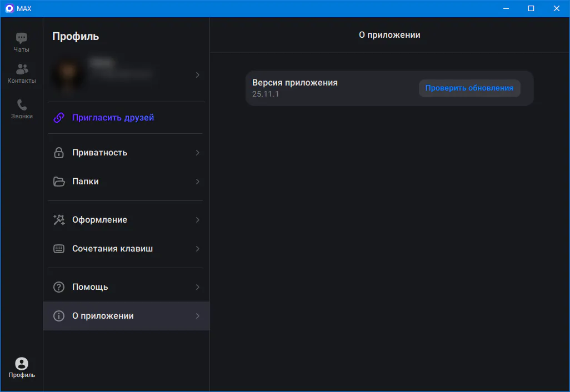Open the Звонки phone icon

click(x=22, y=104)
